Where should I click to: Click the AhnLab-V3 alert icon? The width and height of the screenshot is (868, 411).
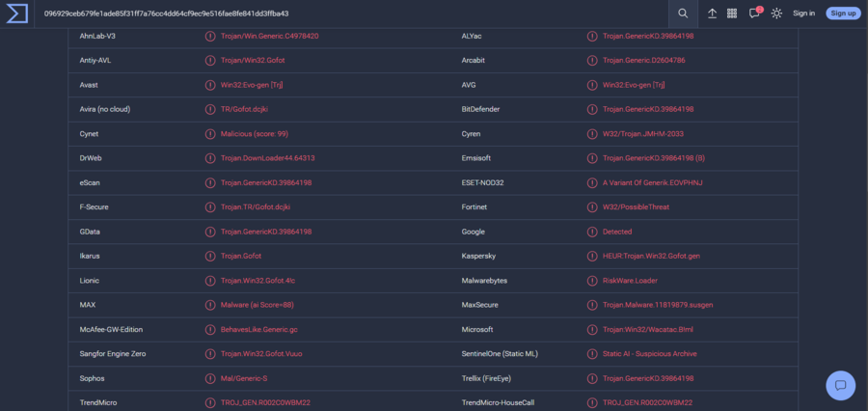coord(210,36)
